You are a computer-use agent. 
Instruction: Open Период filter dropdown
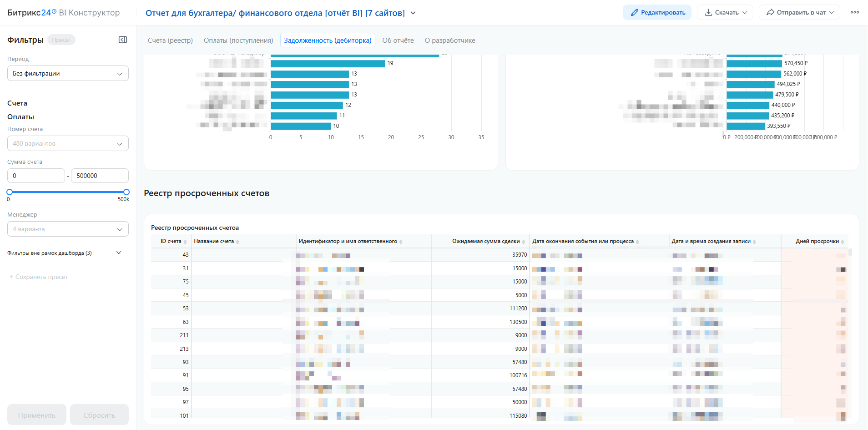(68, 73)
